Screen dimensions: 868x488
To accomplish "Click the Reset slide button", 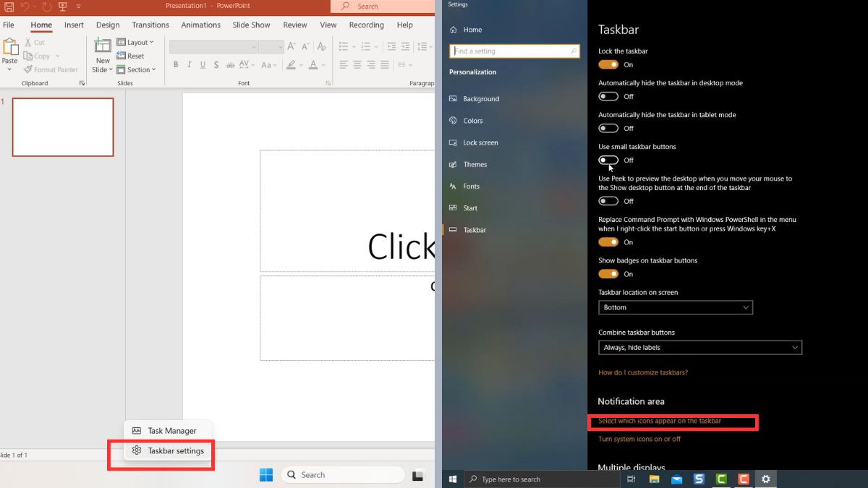I will tap(130, 56).
